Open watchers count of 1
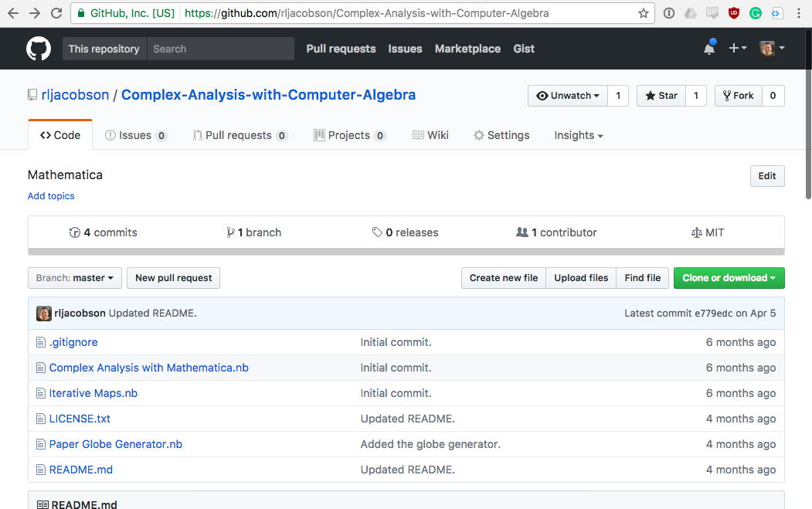812x509 pixels. click(x=618, y=96)
